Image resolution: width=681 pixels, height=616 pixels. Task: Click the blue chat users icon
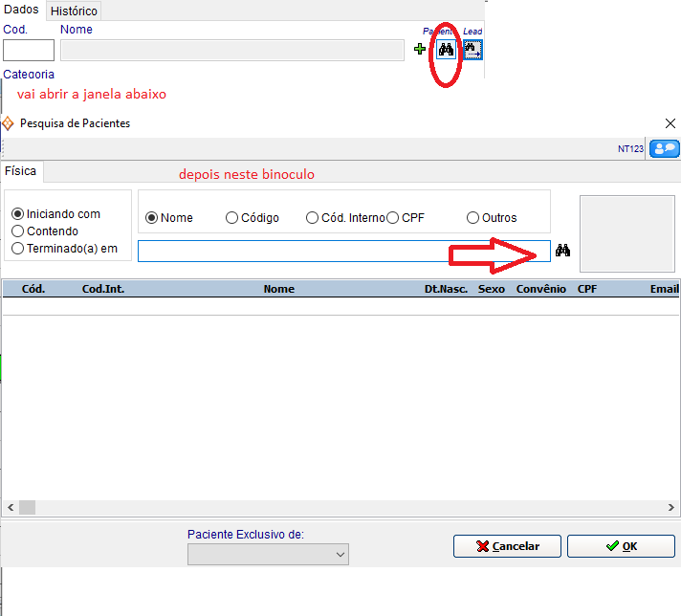pyautogui.click(x=664, y=148)
